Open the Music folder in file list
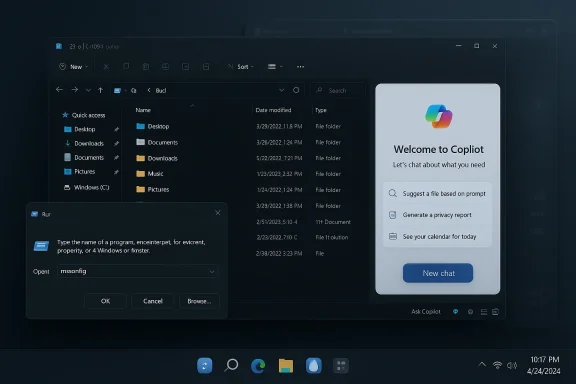Screen dimensions: 576x384 tap(150, 173)
